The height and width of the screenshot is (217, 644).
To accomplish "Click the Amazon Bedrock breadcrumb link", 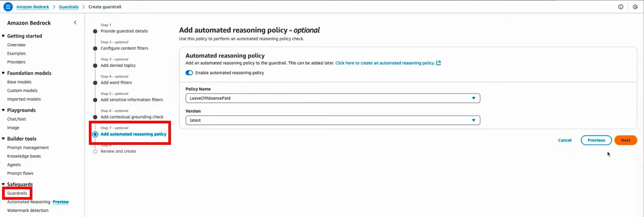I will [32, 7].
